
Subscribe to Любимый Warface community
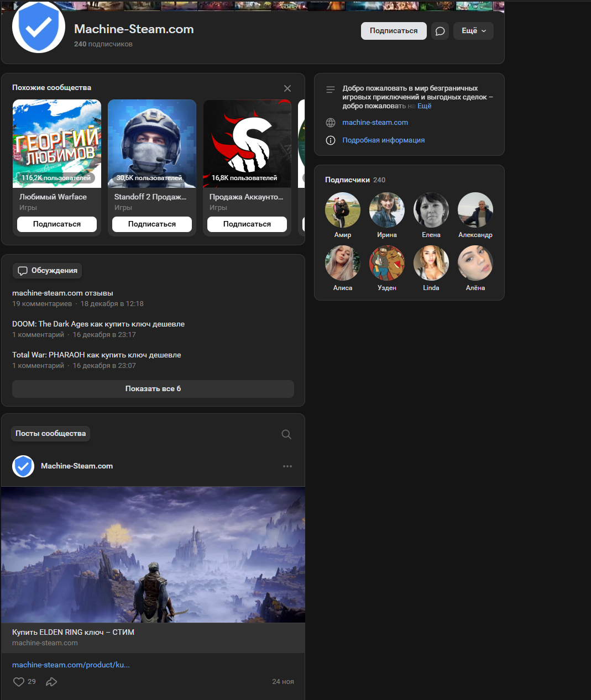click(57, 224)
